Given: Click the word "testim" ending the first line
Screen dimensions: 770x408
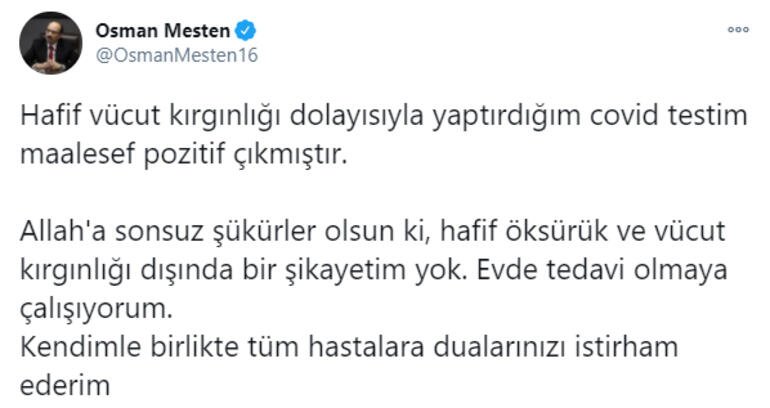Looking at the screenshot, I should 711,117.
